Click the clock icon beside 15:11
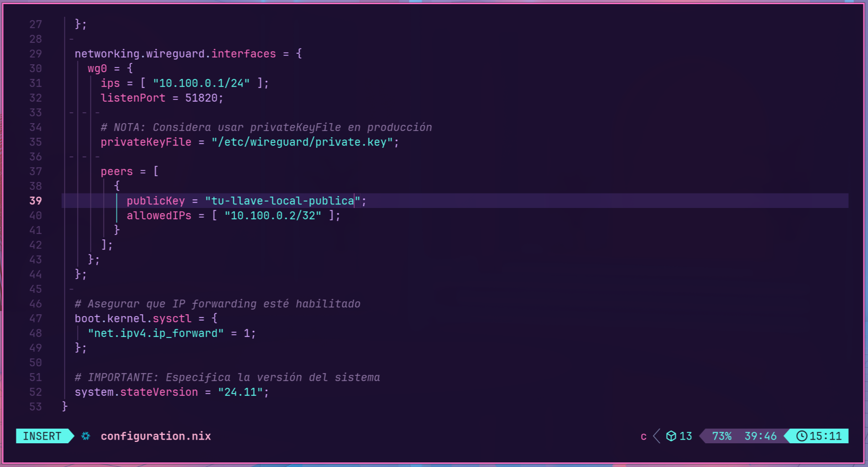 (x=802, y=436)
